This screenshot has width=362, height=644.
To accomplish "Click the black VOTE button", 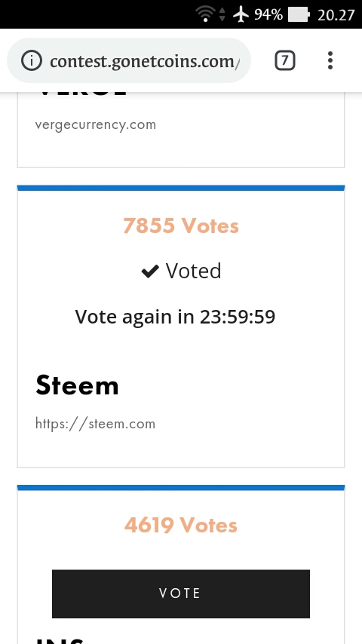I will point(181,593).
